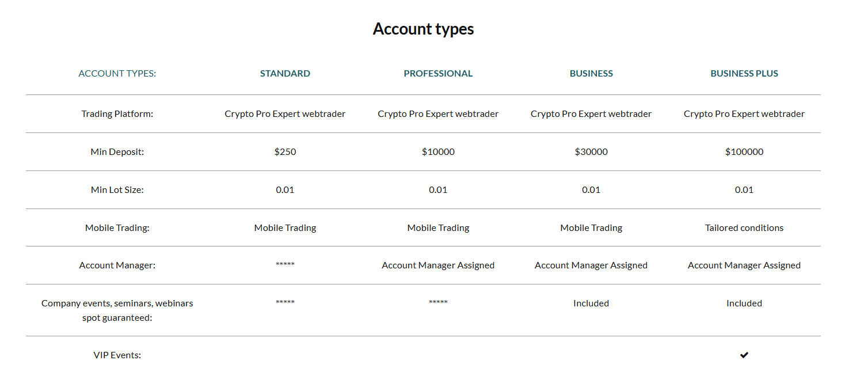868x368 pixels.
Task: Click the $100000 Business Plus deposit amount
Action: pos(744,152)
